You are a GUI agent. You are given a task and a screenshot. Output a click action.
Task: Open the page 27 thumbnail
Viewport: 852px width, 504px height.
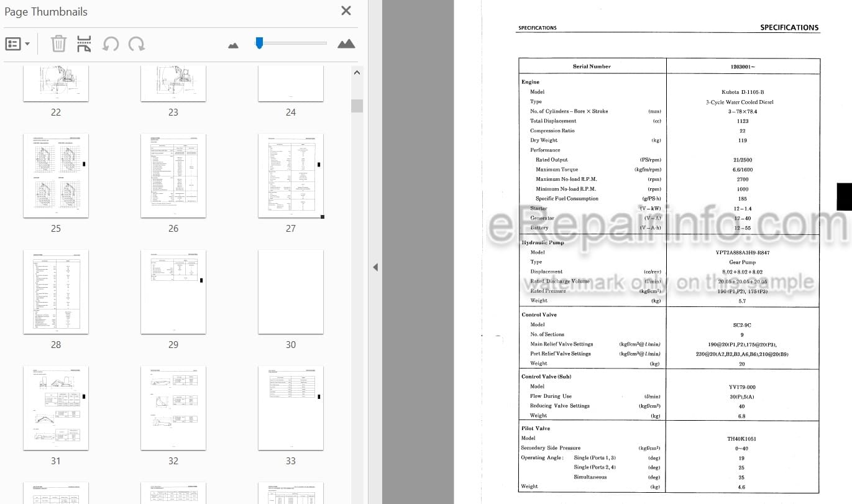[x=291, y=176]
